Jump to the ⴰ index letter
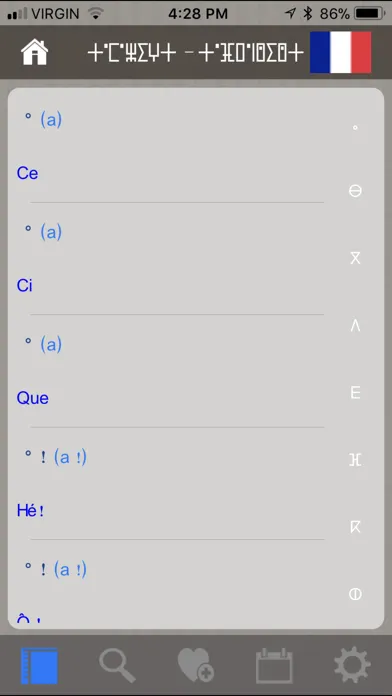The height and width of the screenshot is (696, 392). click(x=355, y=128)
